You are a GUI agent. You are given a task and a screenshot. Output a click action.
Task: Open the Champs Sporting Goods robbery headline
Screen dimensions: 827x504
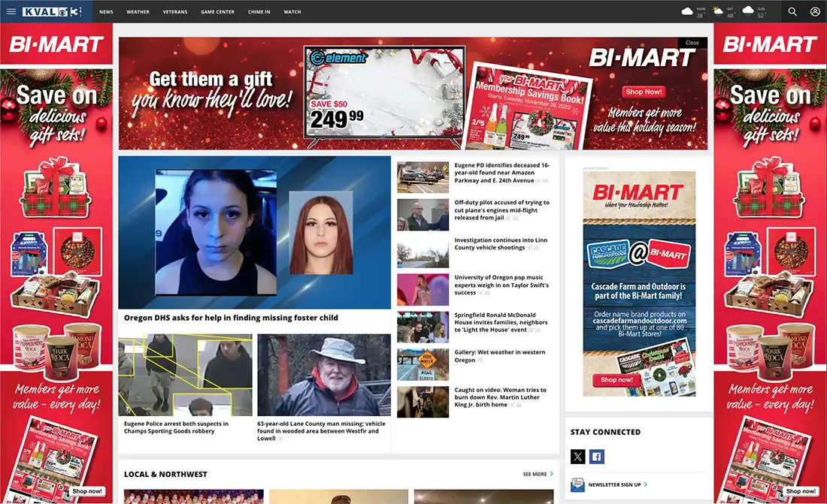[176, 427]
